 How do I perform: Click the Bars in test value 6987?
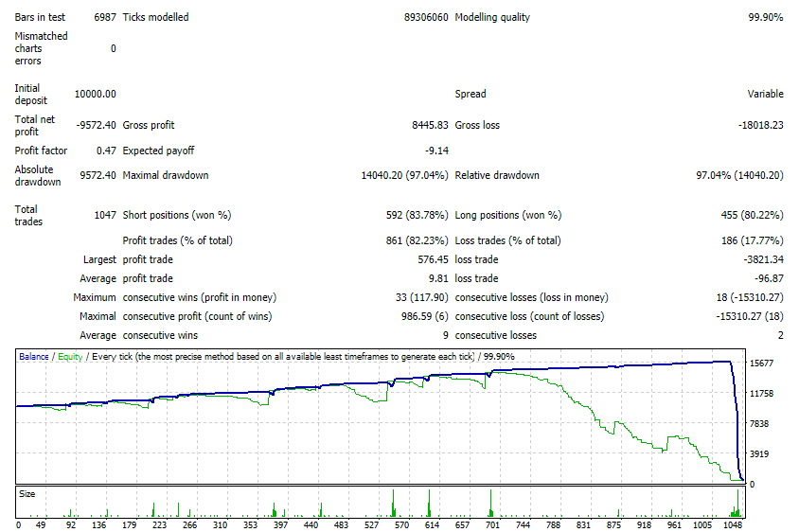[x=105, y=17]
